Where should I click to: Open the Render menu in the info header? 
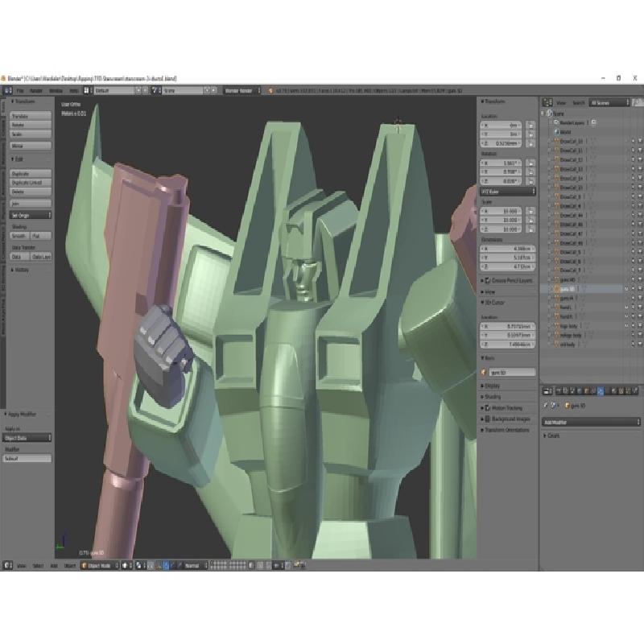click(x=36, y=90)
